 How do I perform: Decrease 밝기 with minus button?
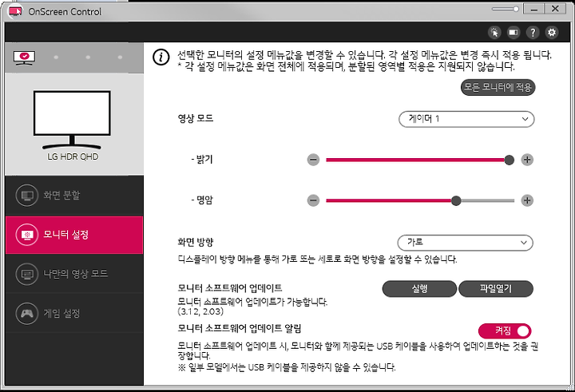pos(313,160)
